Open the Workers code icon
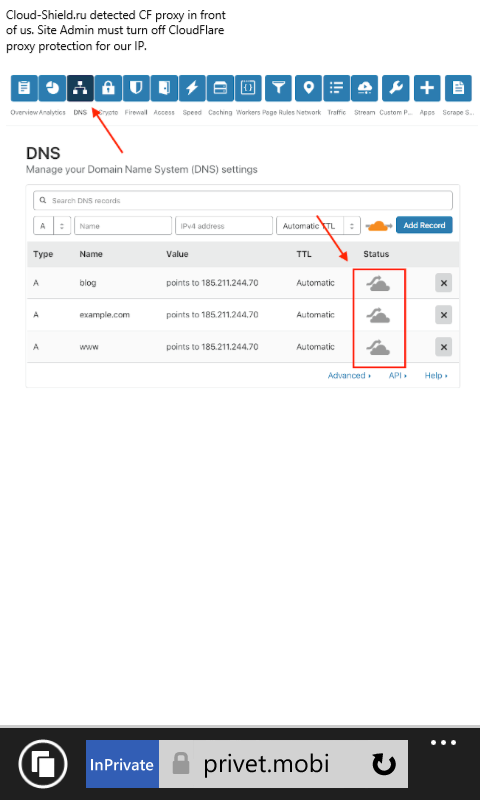Screen dimensions: 480x800 click(248, 88)
